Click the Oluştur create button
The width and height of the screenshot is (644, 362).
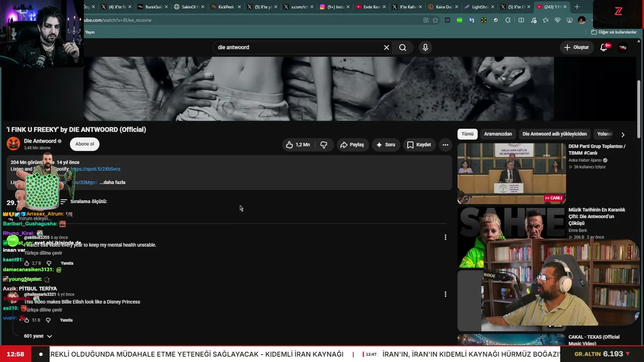(577, 47)
